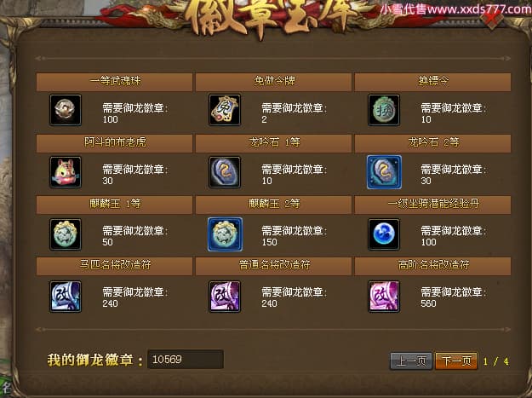Choose the 麒麟玉 1等 jade icon
This screenshot has width=532, height=398.
click(x=66, y=234)
